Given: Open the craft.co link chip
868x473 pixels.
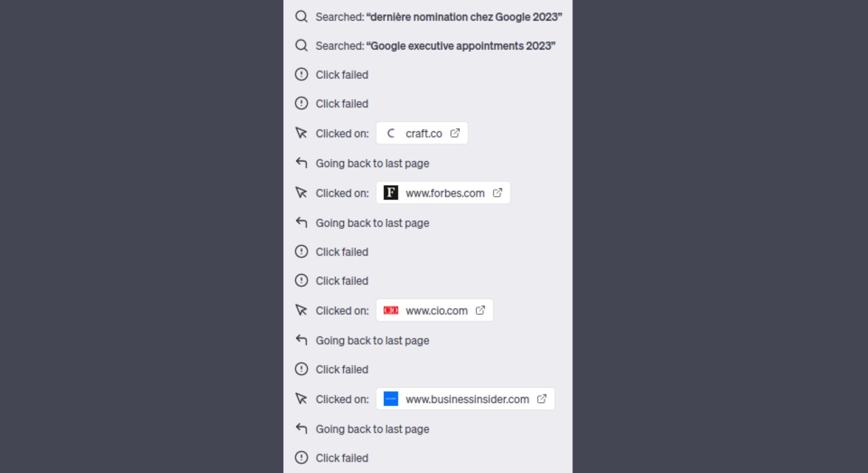Looking at the screenshot, I should point(422,133).
